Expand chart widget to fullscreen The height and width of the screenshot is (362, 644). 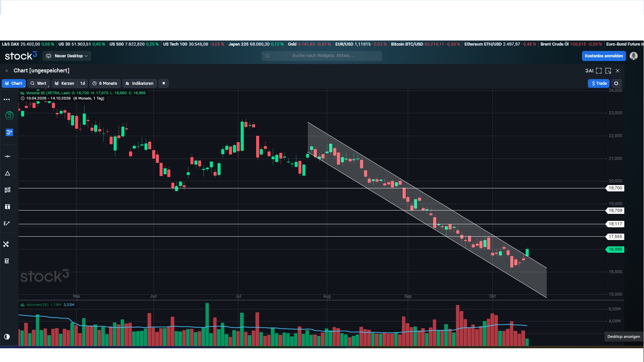[x=599, y=71]
